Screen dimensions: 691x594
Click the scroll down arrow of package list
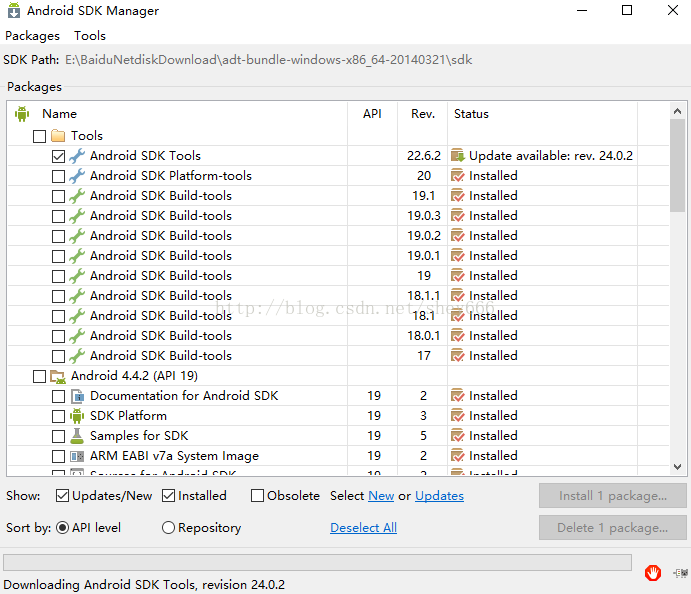[677, 467]
